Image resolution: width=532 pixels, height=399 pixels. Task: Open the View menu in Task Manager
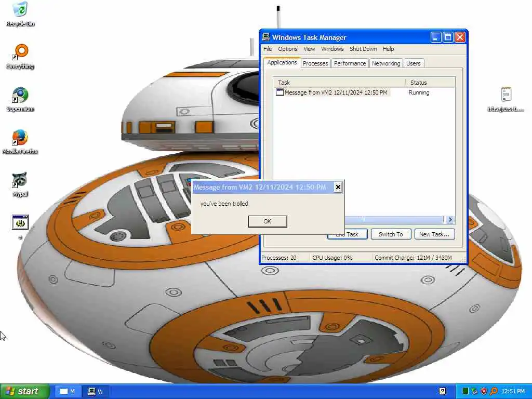tap(309, 49)
